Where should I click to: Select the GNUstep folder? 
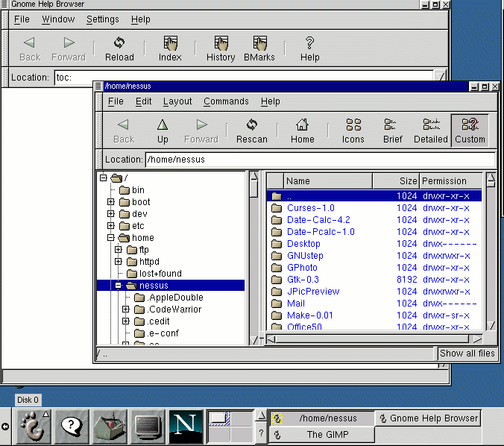point(305,256)
